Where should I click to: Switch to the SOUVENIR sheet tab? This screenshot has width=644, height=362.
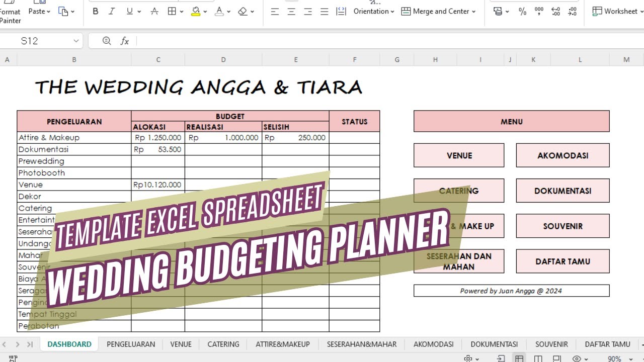pos(551,344)
